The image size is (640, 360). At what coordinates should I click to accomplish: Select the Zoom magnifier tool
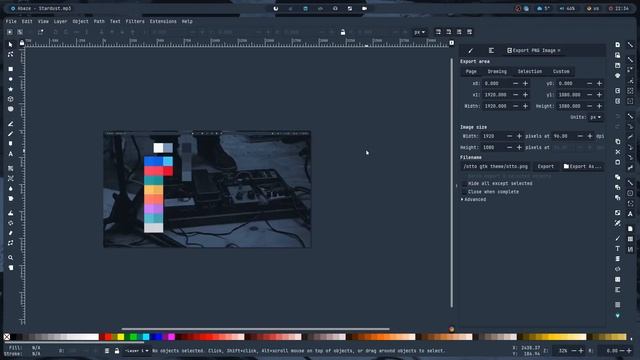(x=11, y=258)
